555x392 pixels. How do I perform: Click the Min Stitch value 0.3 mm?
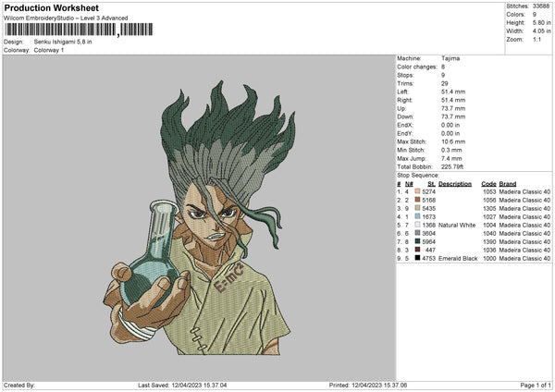click(451, 150)
